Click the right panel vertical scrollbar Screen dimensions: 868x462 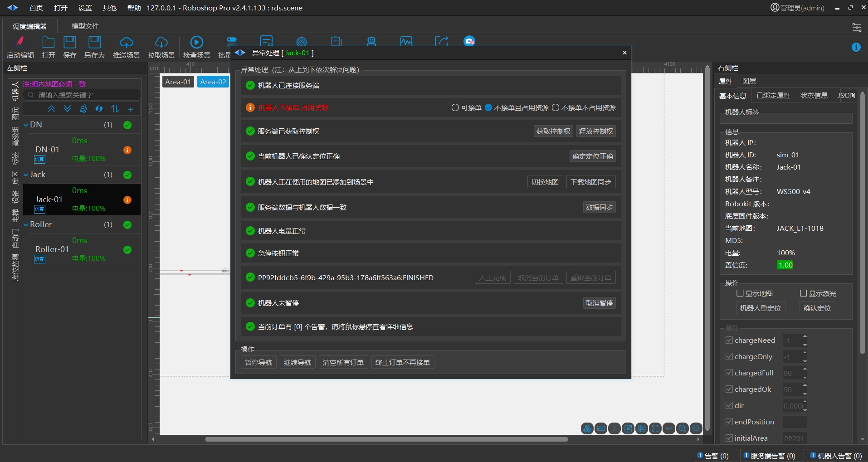tap(863, 222)
